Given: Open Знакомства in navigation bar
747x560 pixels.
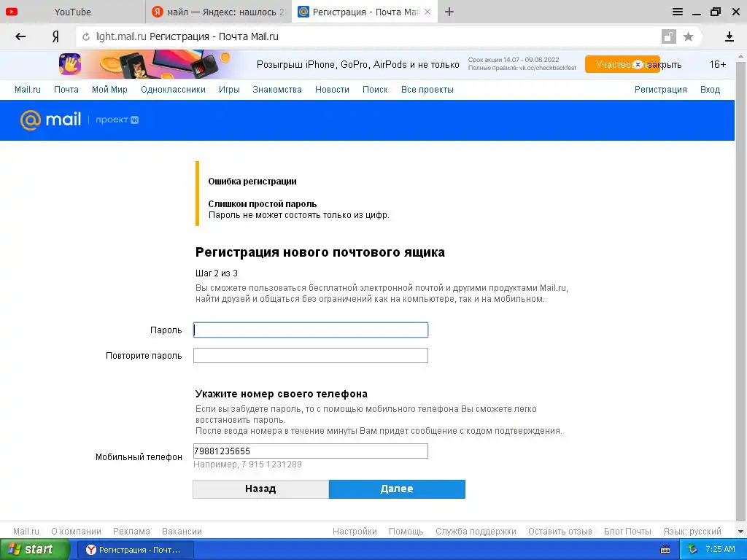Looking at the screenshot, I should pyautogui.click(x=277, y=90).
